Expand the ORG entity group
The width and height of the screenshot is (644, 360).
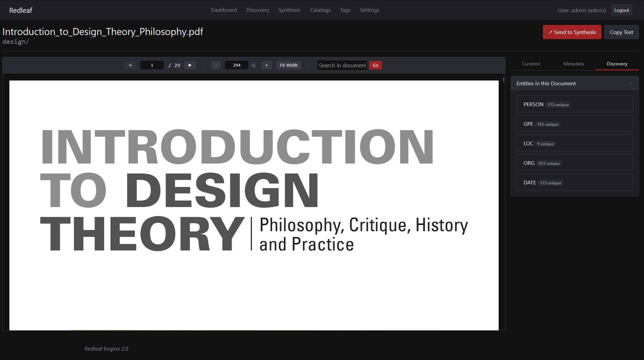pos(574,163)
